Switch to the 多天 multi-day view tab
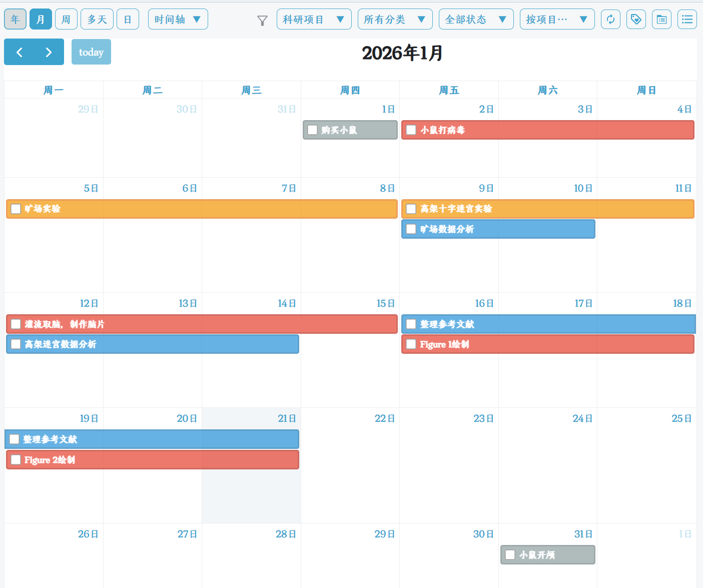This screenshot has width=703, height=588. [x=97, y=20]
